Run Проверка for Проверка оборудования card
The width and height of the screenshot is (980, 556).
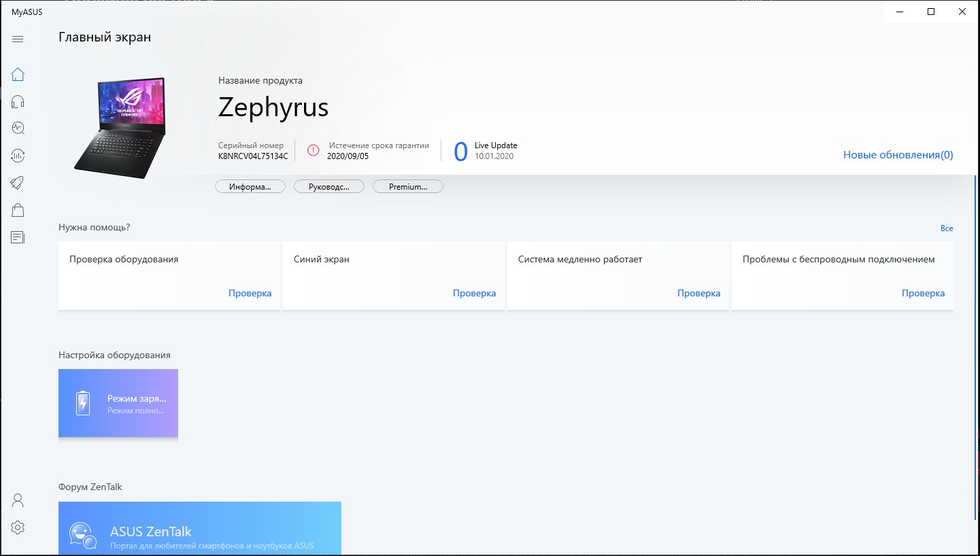pyautogui.click(x=250, y=294)
